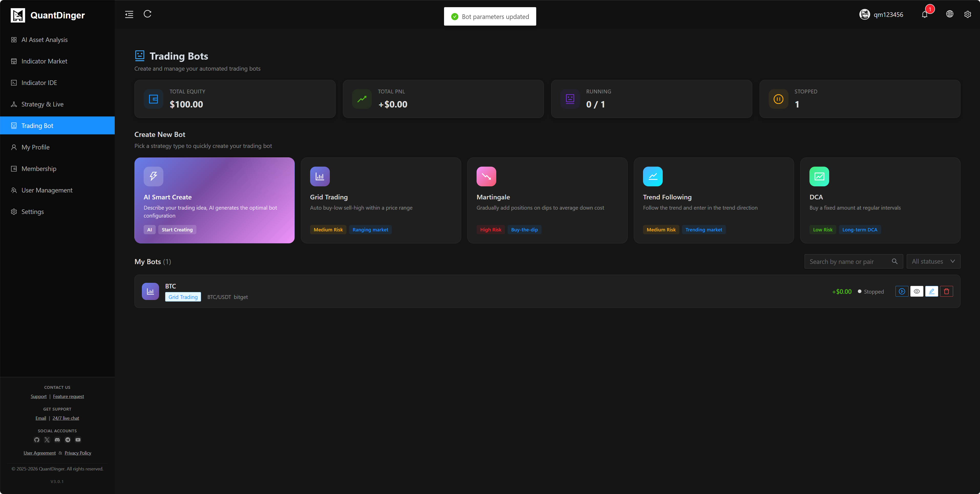Open the GitHub social icon
980x494 pixels.
pyautogui.click(x=37, y=440)
